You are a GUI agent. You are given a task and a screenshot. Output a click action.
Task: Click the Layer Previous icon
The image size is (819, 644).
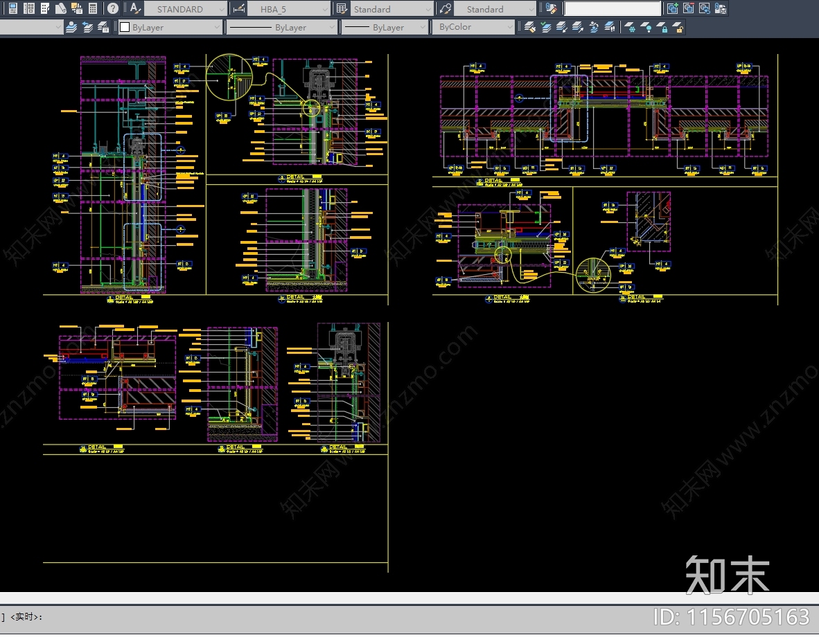[87, 28]
